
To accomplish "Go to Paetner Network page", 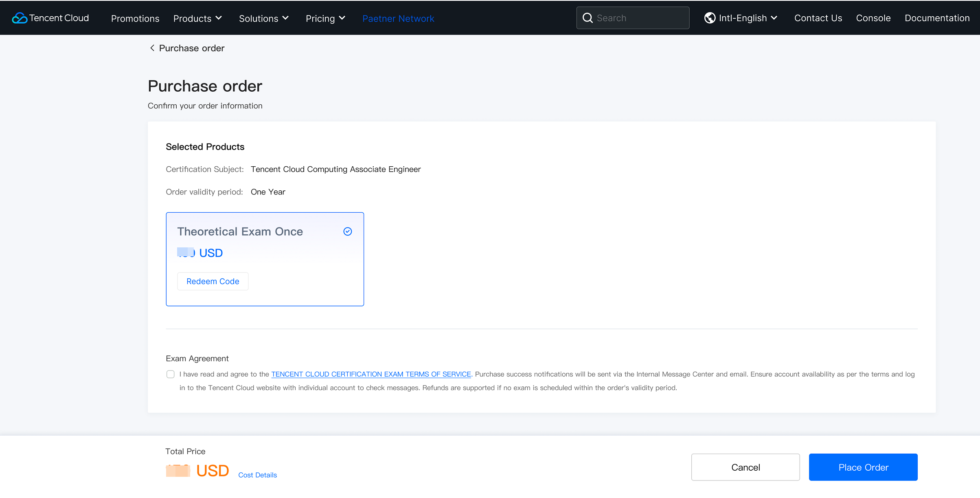I will click(398, 18).
